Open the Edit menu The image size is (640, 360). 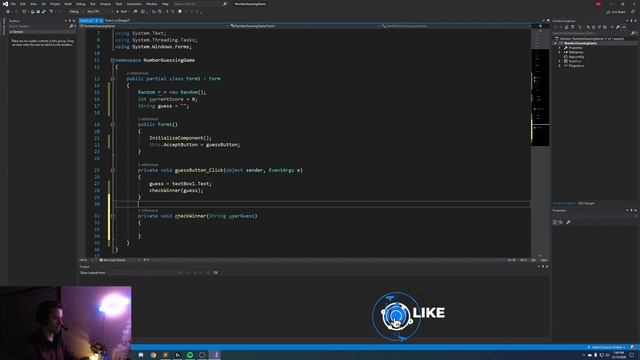(23, 4)
